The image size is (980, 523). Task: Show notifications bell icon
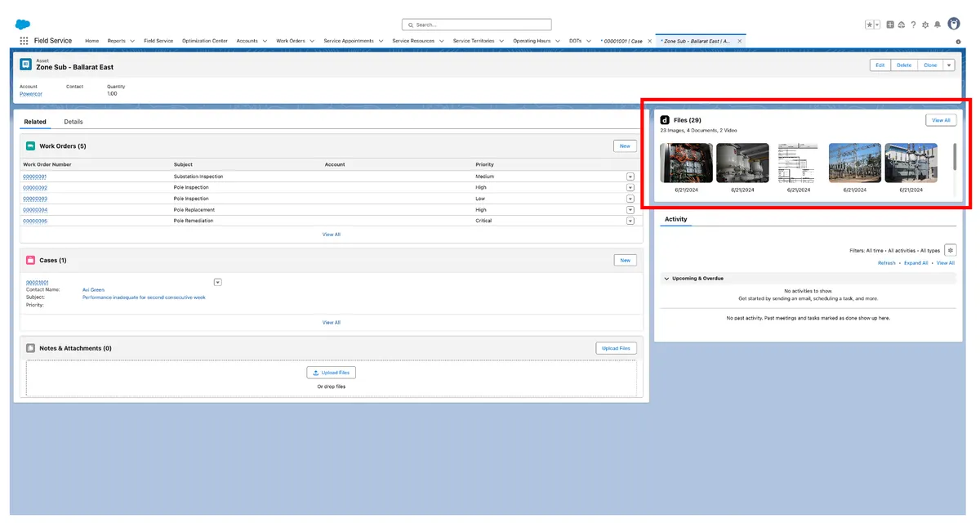click(x=938, y=25)
